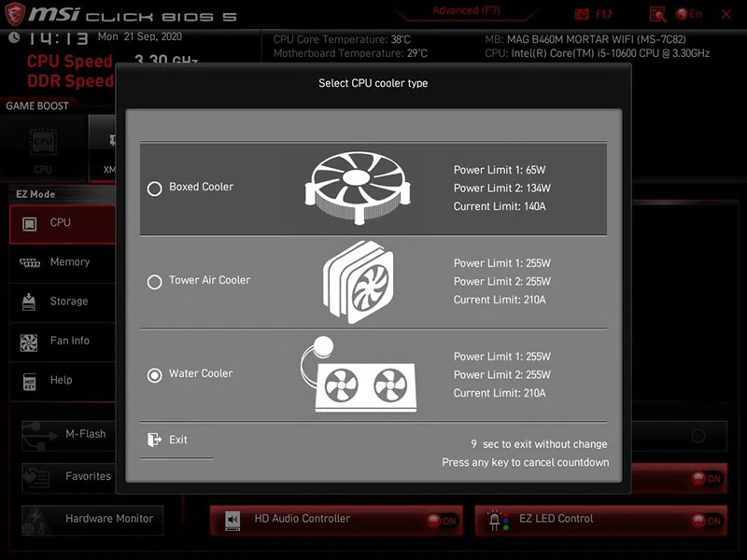Toggle the HD Audio Controller switch
This screenshot has height=560, width=747.
pos(442,521)
